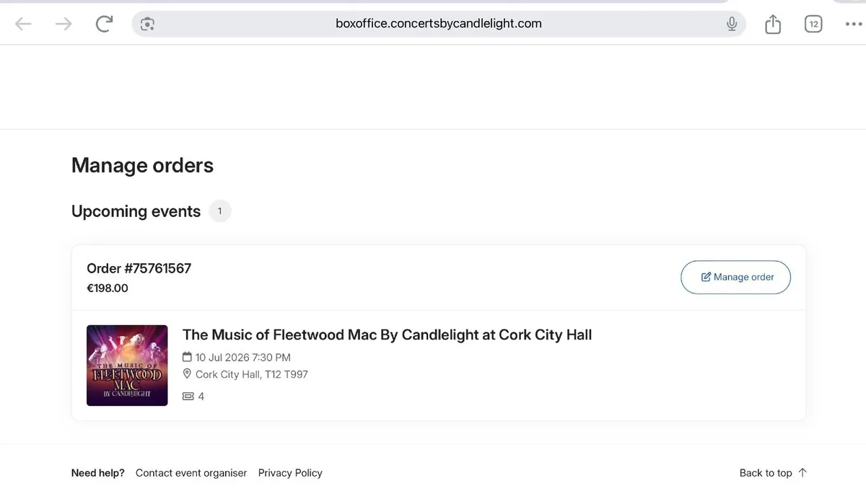Open the browser three-dots menu
866x504 pixels.
pyautogui.click(x=853, y=24)
